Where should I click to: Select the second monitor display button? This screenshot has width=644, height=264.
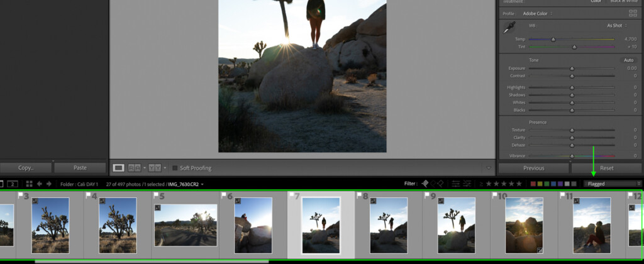13,184
